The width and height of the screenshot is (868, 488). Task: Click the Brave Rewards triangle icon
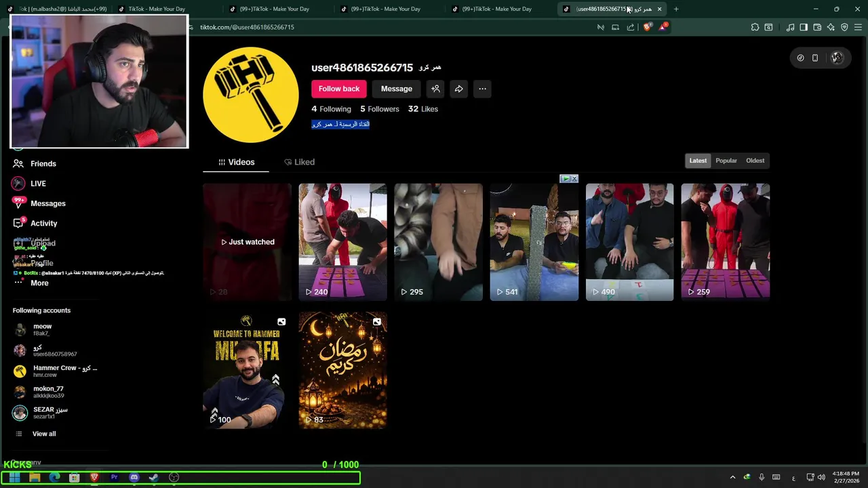663,27
